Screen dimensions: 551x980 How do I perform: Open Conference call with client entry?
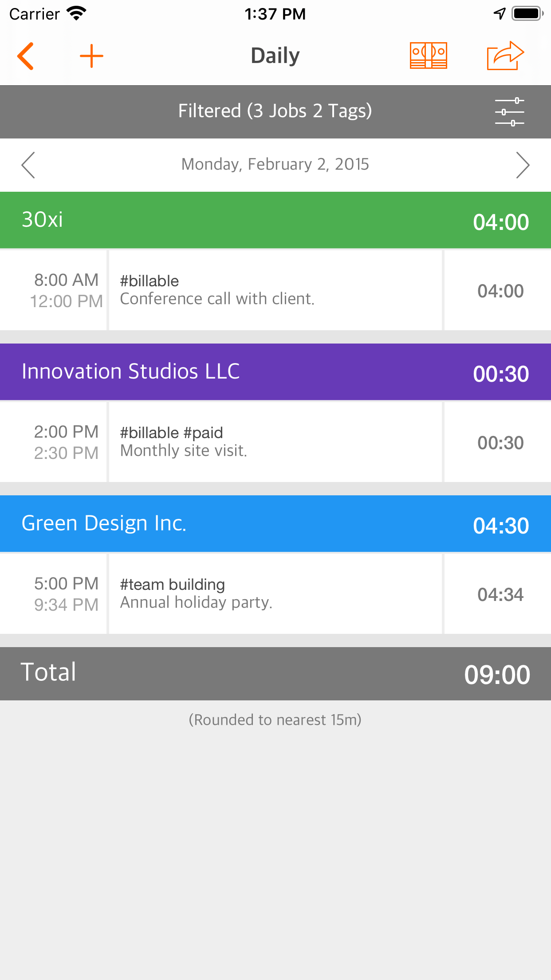(275, 290)
